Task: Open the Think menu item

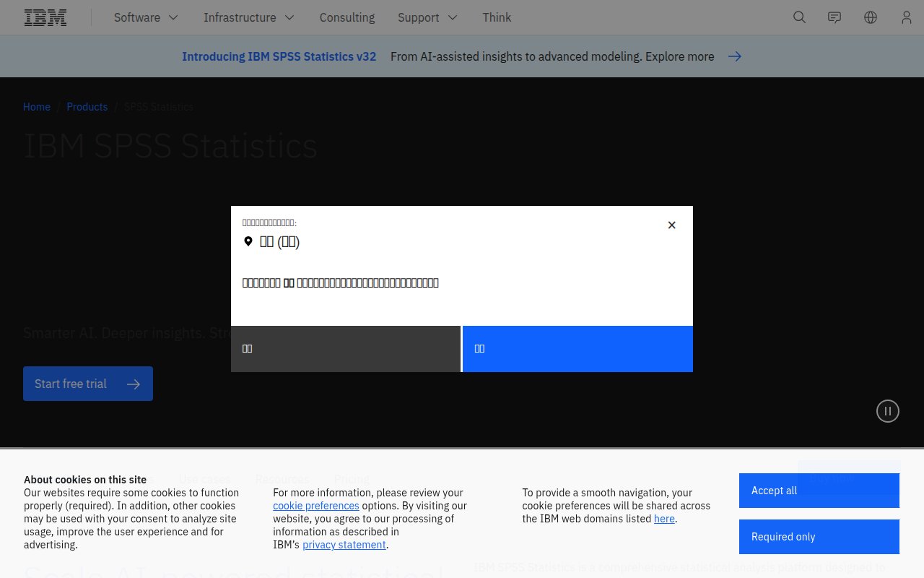Action: click(x=497, y=17)
